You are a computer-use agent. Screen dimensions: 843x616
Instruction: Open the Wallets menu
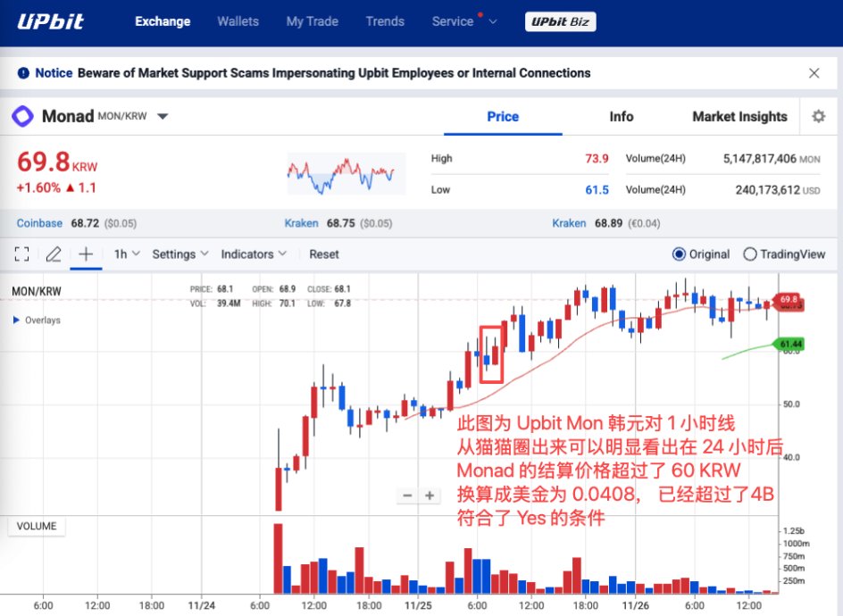238,21
